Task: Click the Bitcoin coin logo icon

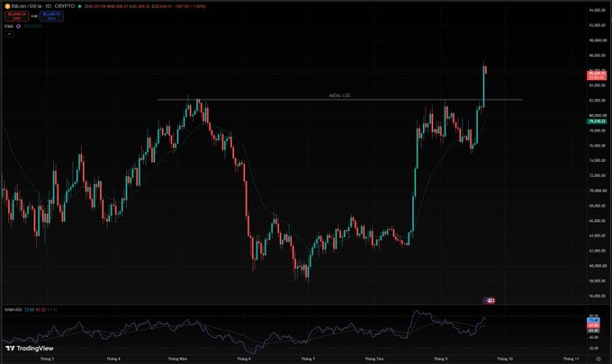Action: 7,6
